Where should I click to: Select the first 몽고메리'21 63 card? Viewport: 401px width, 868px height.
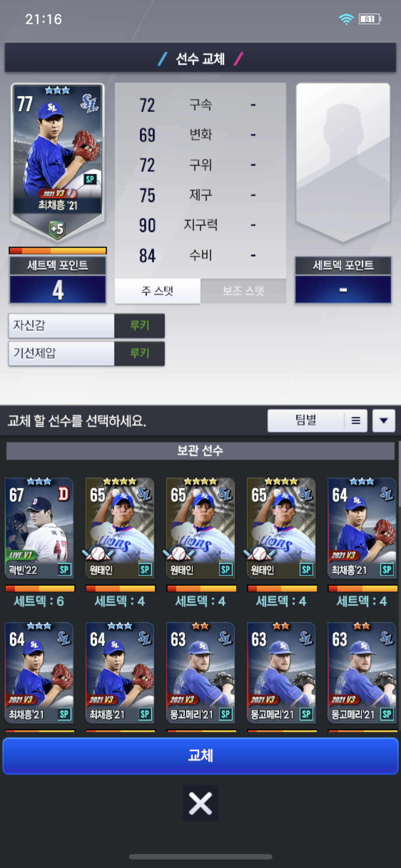[x=201, y=673]
